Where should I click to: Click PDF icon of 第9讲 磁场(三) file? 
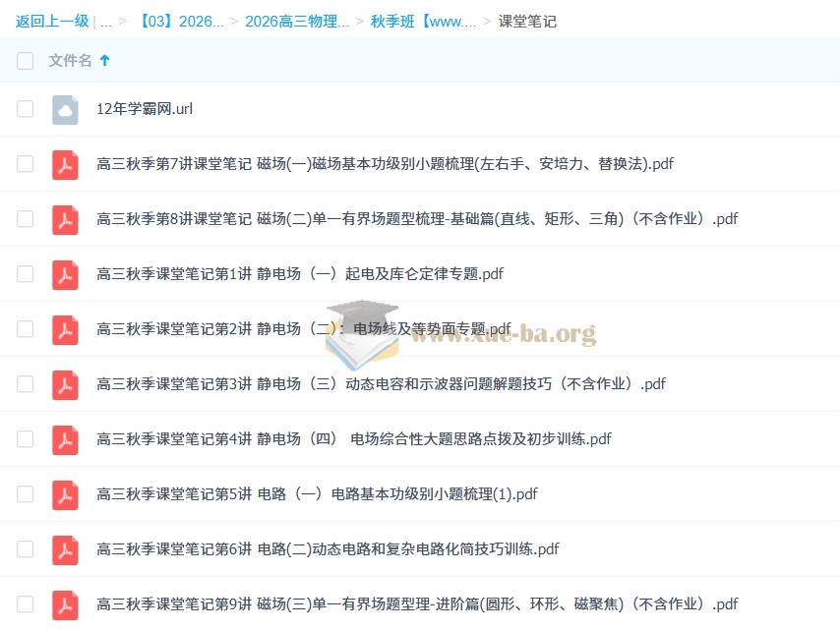[65, 604]
